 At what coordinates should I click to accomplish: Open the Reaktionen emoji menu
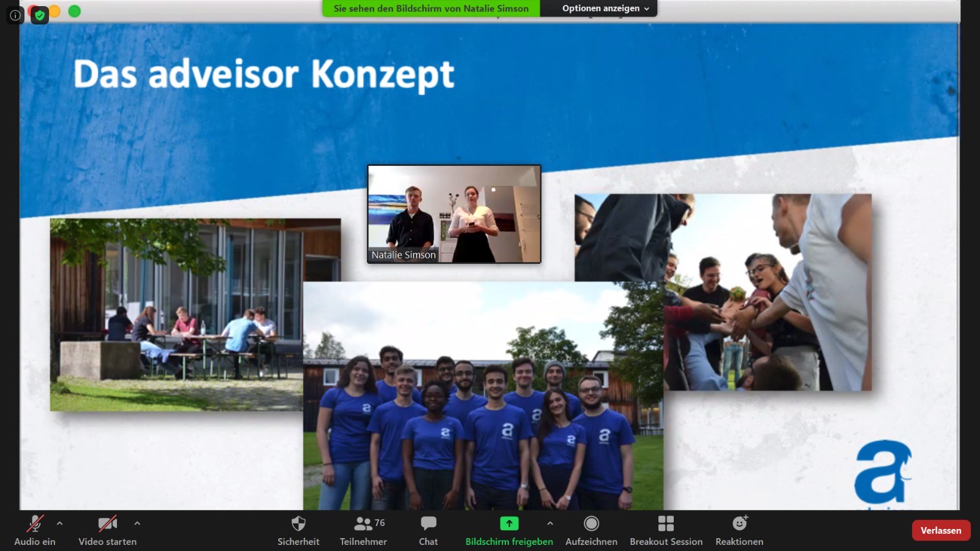739,530
